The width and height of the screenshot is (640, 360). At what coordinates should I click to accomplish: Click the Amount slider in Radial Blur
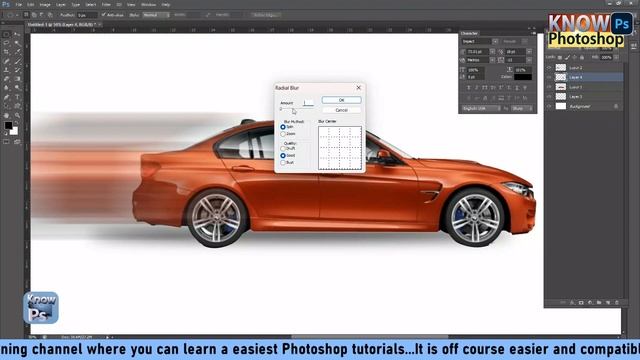(x=296, y=109)
